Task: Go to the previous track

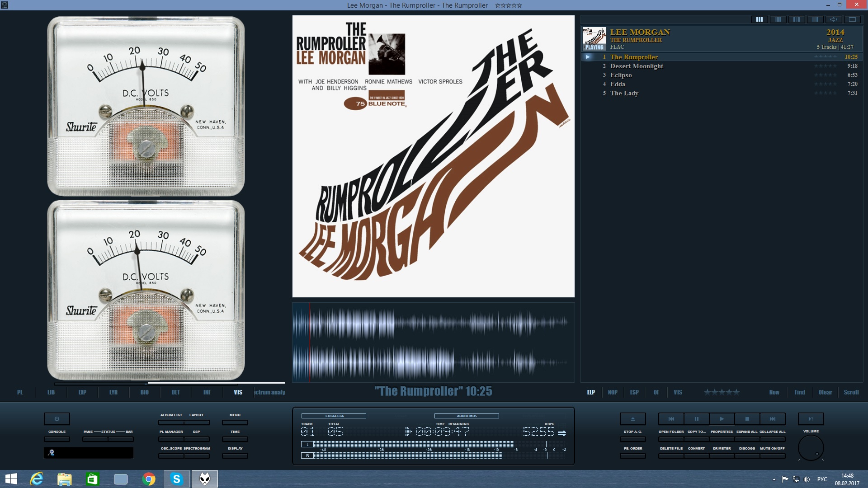Action: (x=671, y=419)
